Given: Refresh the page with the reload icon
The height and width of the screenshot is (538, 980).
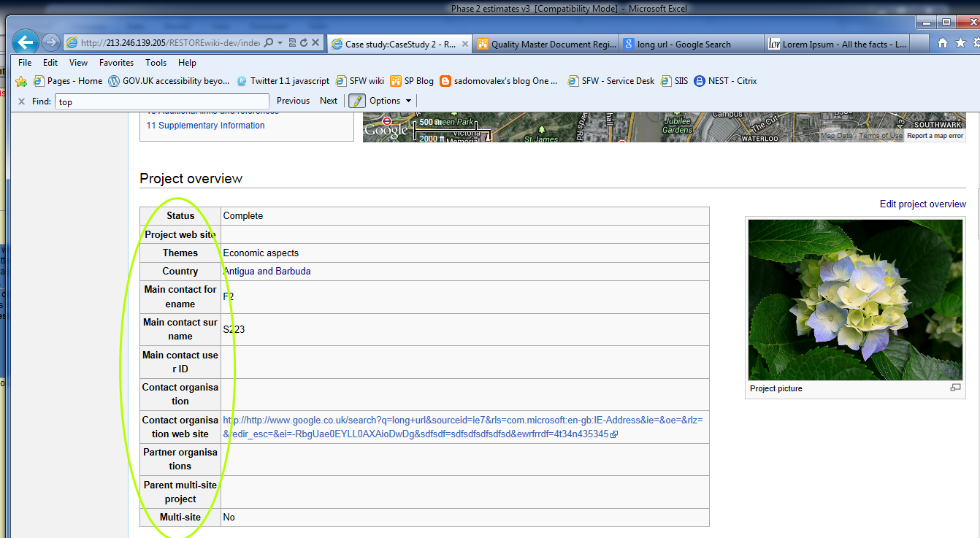Looking at the screenshot, I should tap(304, 43).
